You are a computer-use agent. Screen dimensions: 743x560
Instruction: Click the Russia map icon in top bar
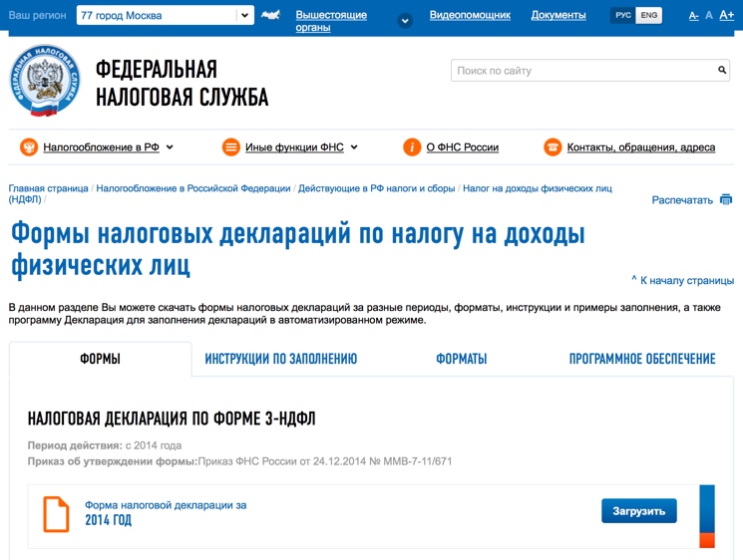click(x=270, y=15)
